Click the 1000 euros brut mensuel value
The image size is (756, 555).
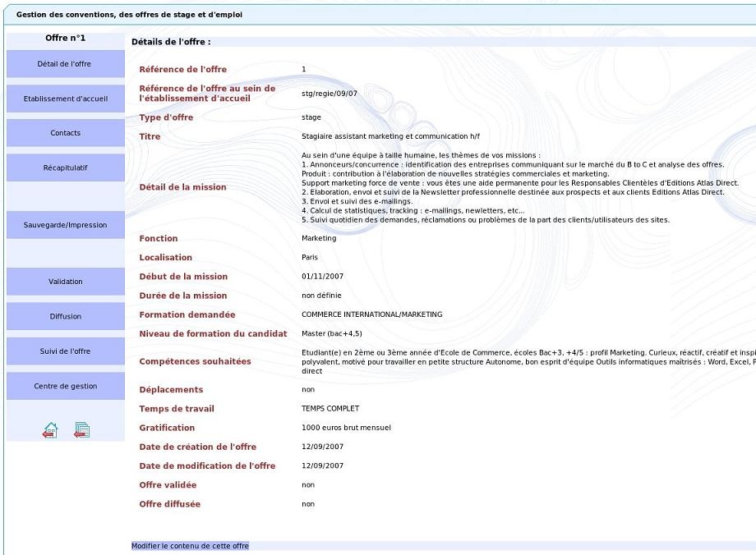(x=346, y=428)
